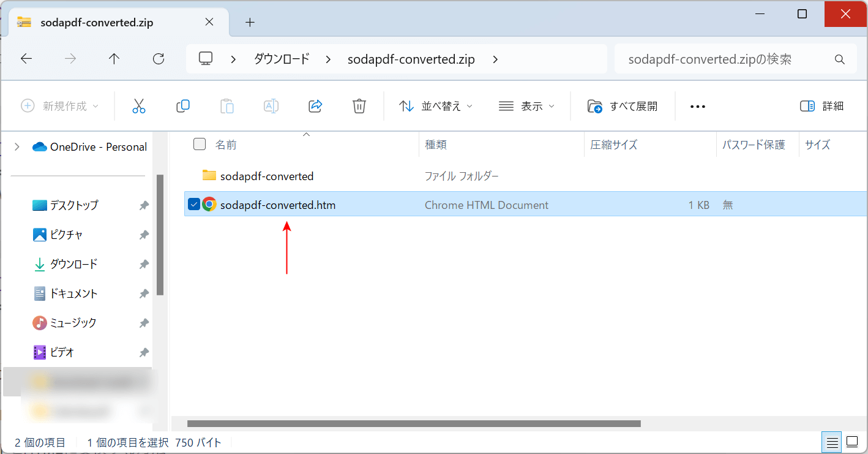
Task: Click the pin icon next to ビデオ
Action: pos(144,353)
